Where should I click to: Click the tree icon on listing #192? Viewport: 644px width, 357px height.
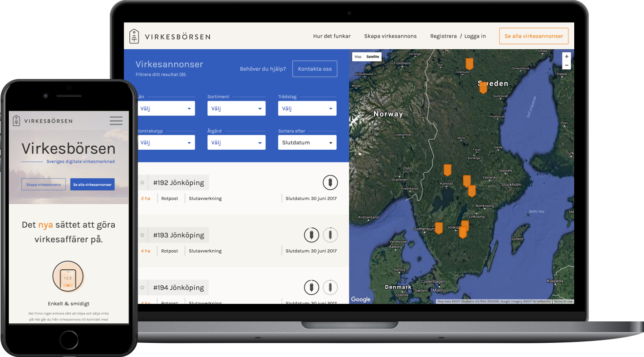(330, 183)
